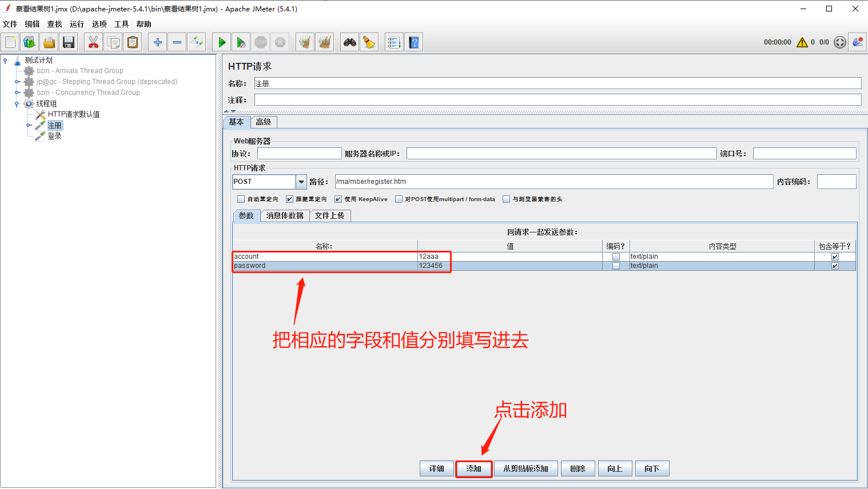This screenshot has width=868, height=489.
Task: Toggle 包含等于? checkbox in password row
Action: (x=835, y=266)
